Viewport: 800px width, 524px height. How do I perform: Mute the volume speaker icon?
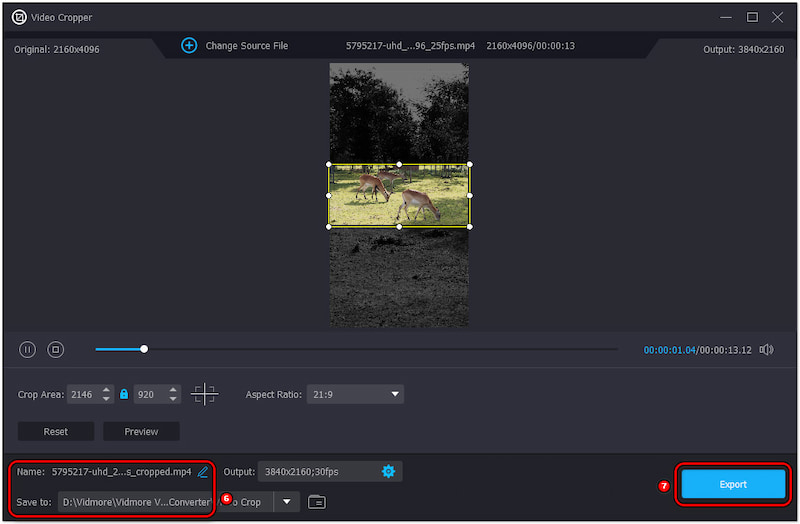(x=766, y=349)
